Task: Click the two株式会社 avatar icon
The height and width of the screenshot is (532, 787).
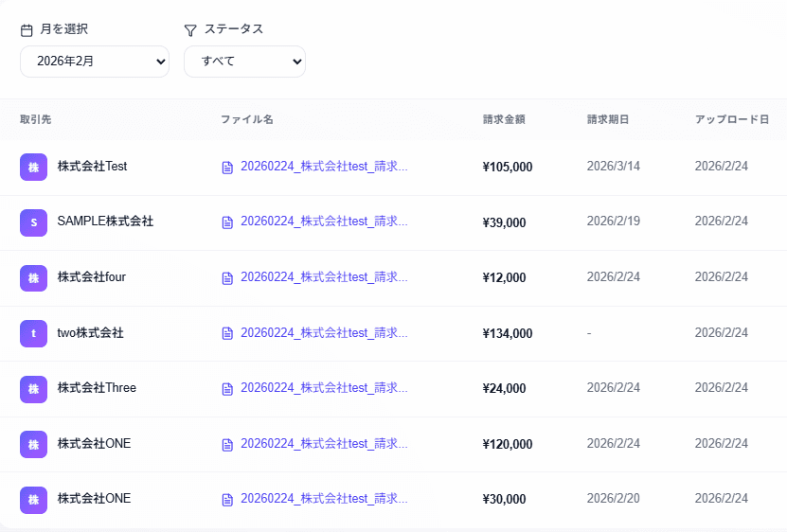Action: (x=34, y=333)
